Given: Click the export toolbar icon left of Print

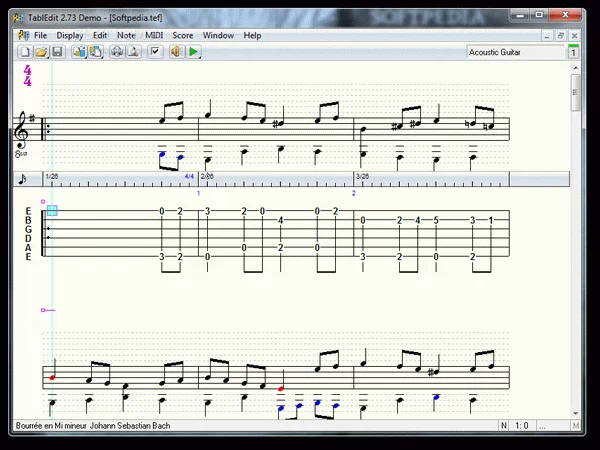Looking at the screenshot, I should (95, 52).
